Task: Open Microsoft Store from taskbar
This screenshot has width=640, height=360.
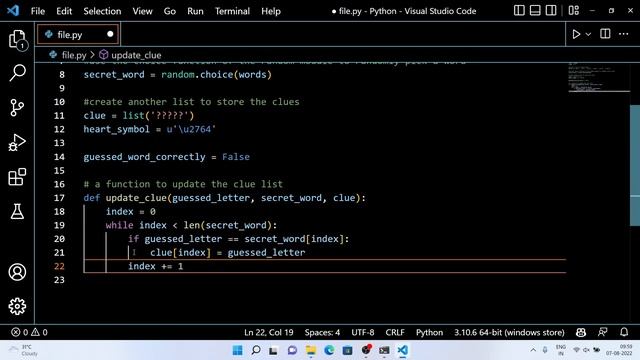Action: pyautogui.click(x=347, y=350)
